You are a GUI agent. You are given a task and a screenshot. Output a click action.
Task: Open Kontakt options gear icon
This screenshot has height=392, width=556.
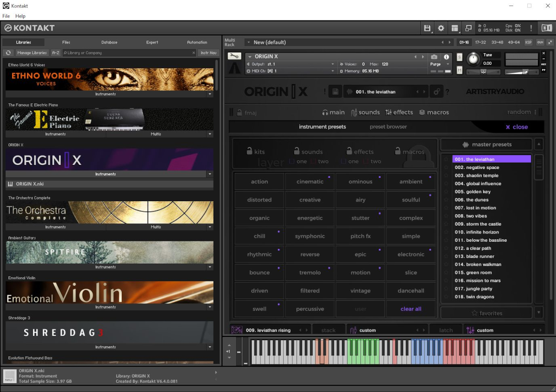[x=441, y=28]
